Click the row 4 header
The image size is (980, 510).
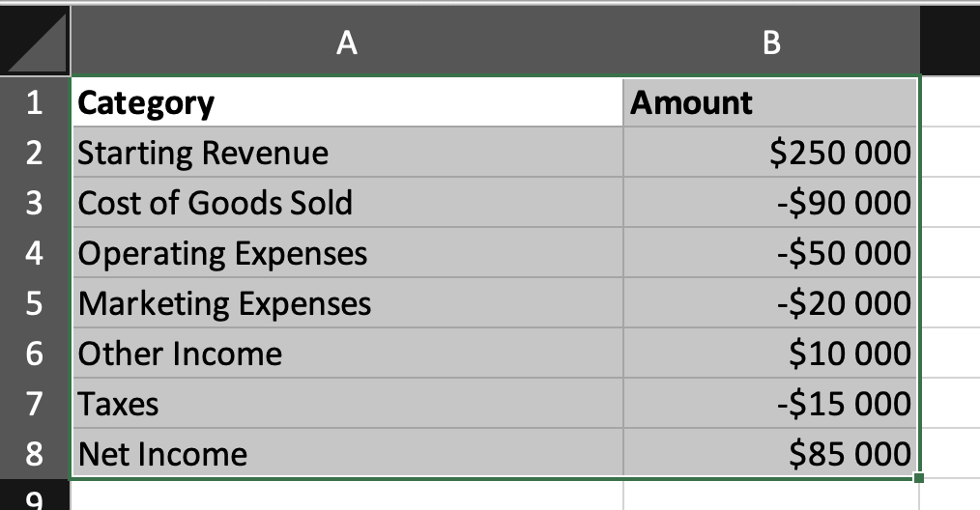tap(35, 253)
